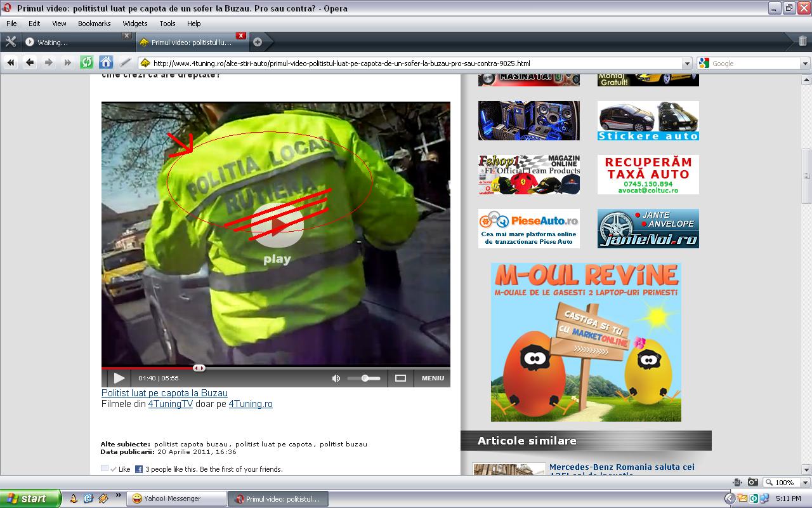The image size is (812, 508).
Task: Click the camera icon in status bar
Action: [x=752, y=483]
